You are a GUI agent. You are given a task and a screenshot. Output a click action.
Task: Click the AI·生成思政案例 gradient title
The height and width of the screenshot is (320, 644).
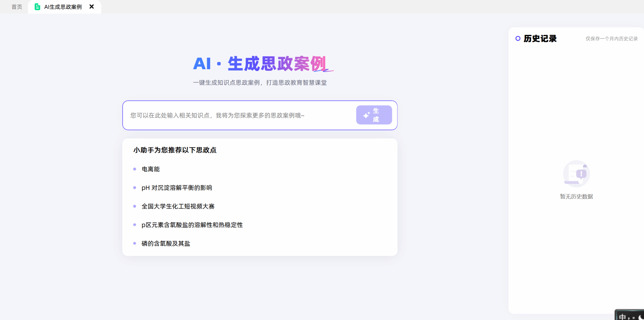[x=260, y=64]
